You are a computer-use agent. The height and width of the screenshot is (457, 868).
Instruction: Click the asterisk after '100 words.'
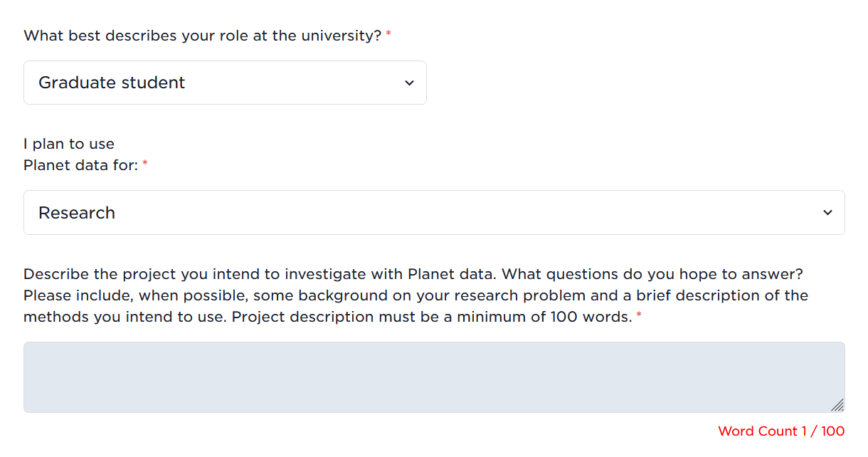(x=639, y=315)
